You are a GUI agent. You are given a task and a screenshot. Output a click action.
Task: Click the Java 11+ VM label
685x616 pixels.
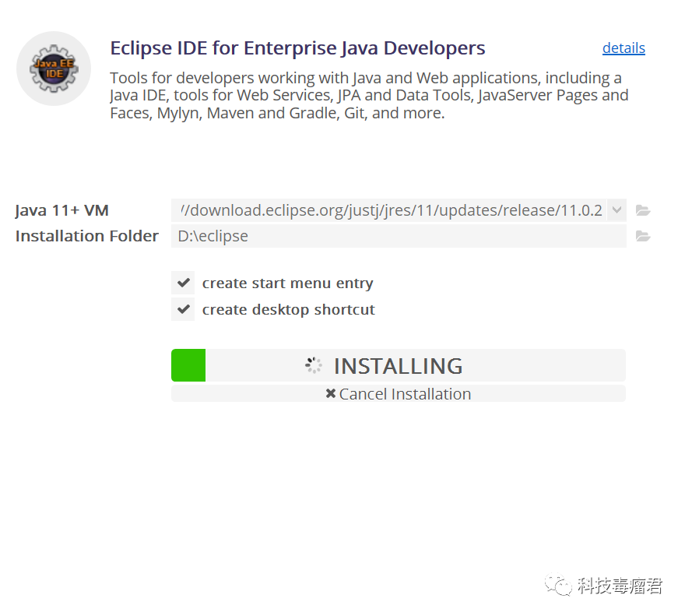point(61,210)
